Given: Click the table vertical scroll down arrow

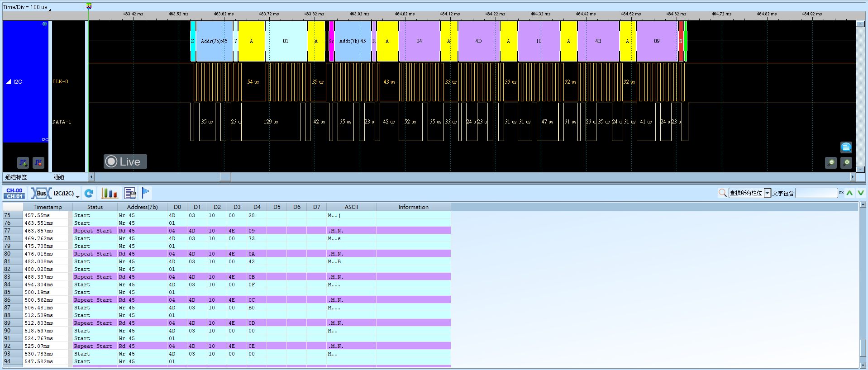Looking at the screenshot, I should (x=863, y=365).
